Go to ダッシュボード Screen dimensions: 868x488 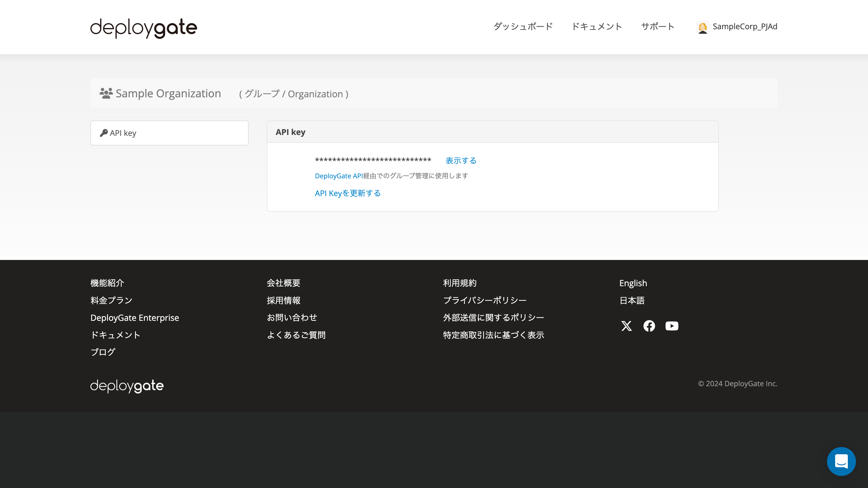(x=523, y=27)
